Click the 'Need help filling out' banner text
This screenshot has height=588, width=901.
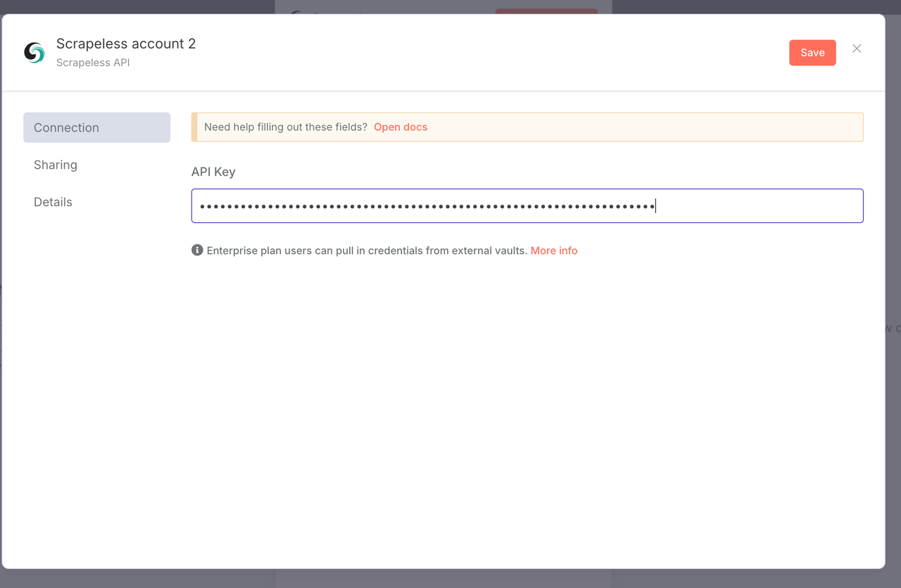click(x=285, y=127)
